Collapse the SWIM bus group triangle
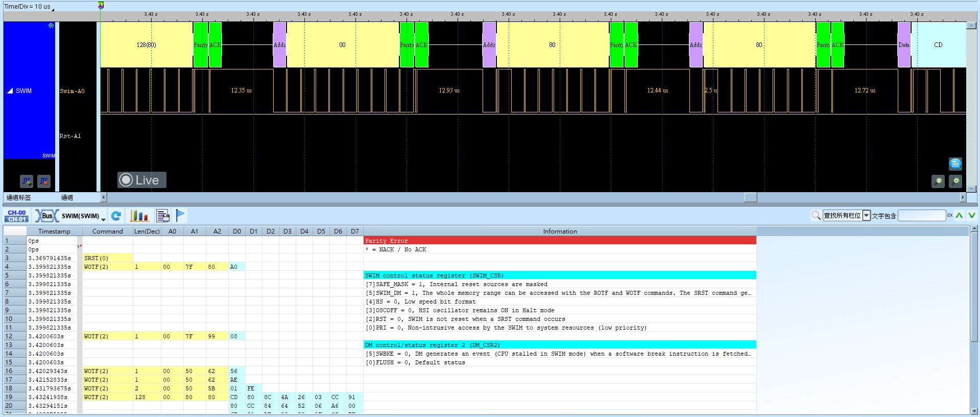Viewport: 980px width, 417px height. click(x=10, y=91)
